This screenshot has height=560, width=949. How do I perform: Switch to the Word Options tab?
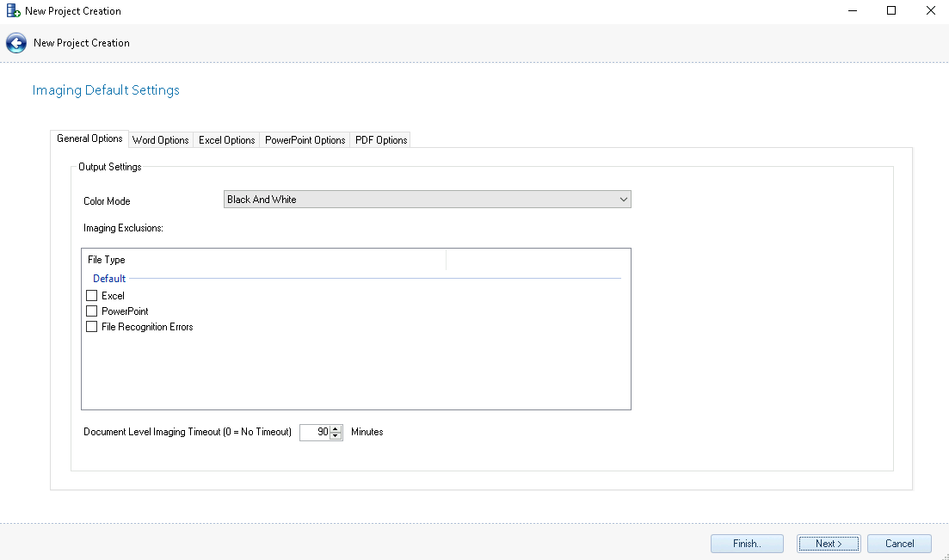pyautogui.click(x=160, y=140)
